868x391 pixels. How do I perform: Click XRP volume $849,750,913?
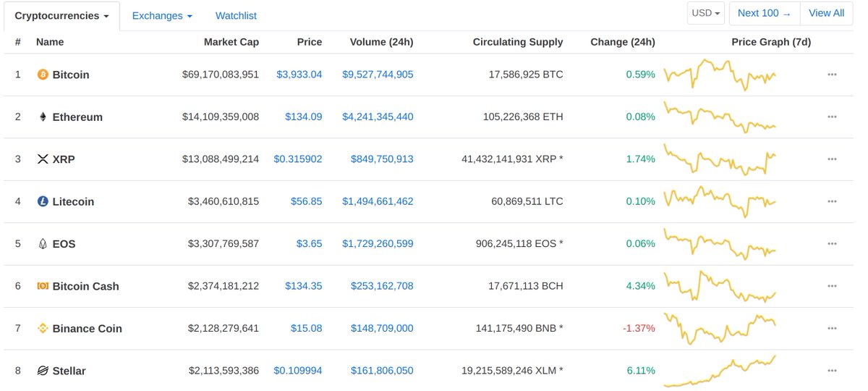(383, 159)
